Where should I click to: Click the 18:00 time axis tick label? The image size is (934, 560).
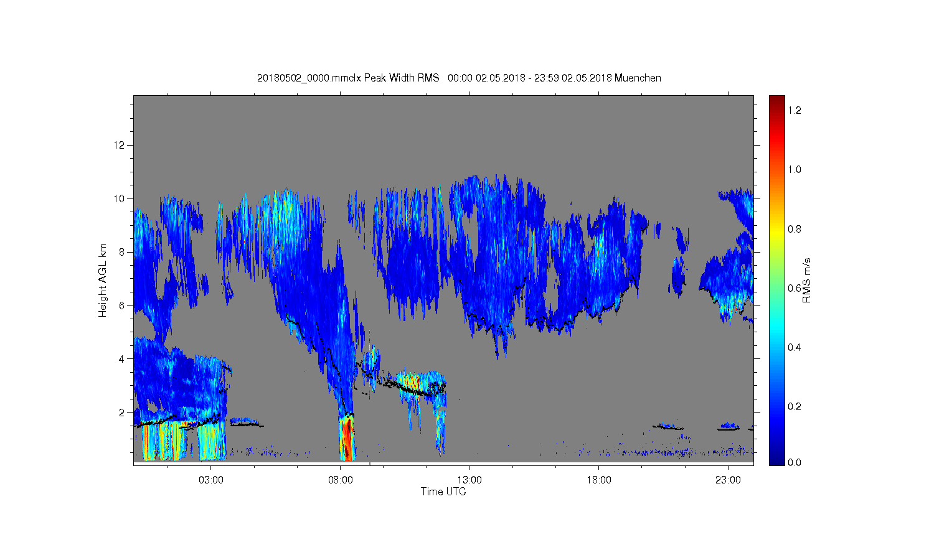coord(599,480)
